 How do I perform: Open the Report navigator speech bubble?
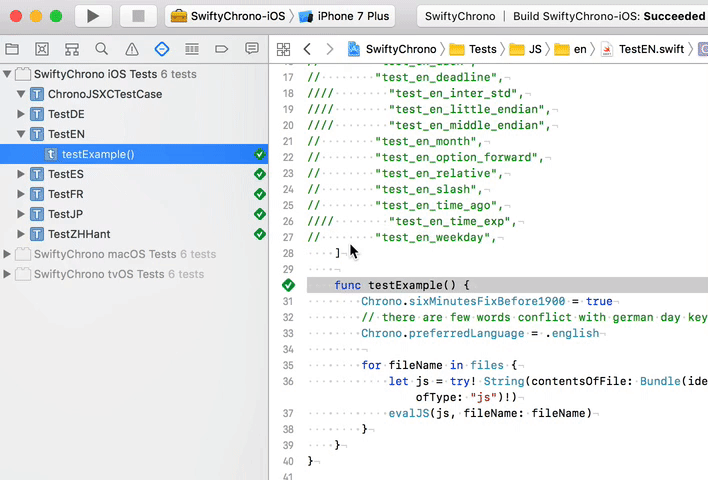tap(252, 49)
